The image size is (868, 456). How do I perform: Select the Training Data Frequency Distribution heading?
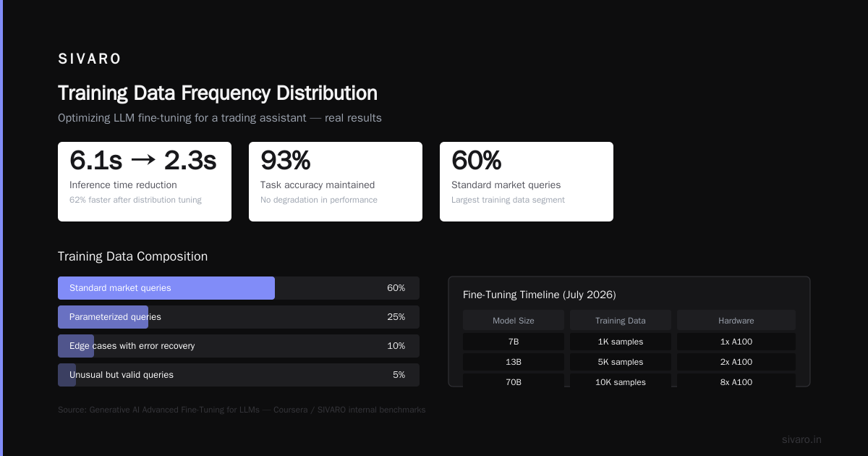(x=218, y=93)
